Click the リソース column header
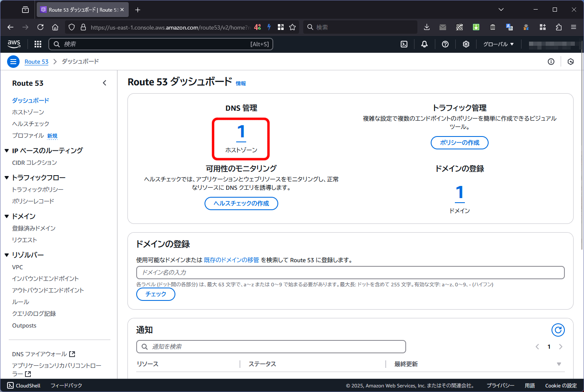The width and height of the screenshot is (584, 392). tap(148, 364)
